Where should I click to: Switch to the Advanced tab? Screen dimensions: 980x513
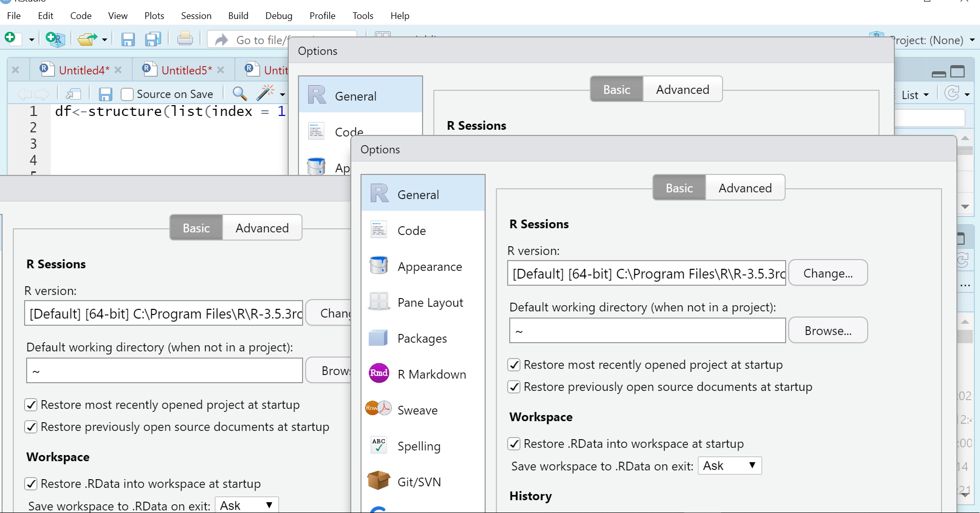pyautogui.click(x=745, y=188)
